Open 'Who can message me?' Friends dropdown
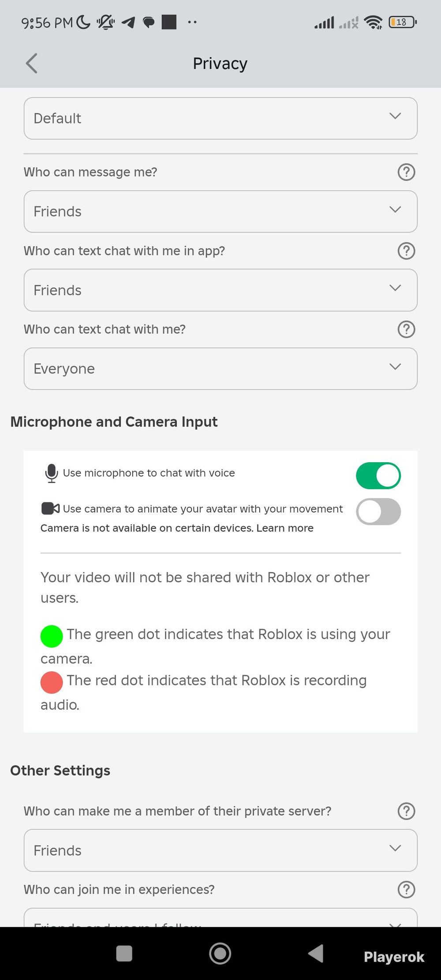Image resolution: width=441 pixels, height=980 pixels. [220, 211]
